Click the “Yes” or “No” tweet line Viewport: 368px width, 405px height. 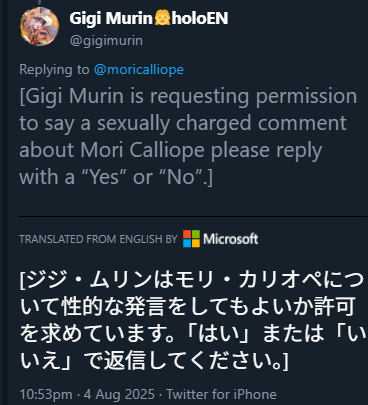click(116, 177)
